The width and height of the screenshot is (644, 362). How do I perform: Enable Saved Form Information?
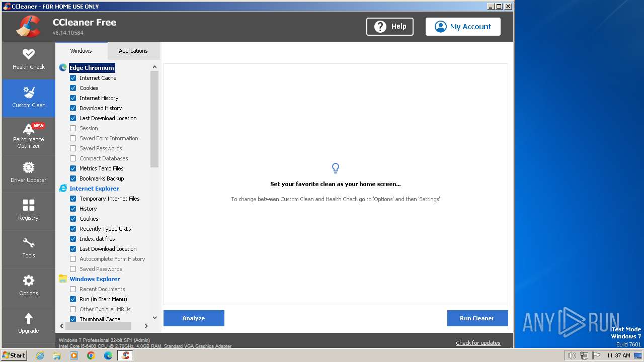[x=73, y=138]
